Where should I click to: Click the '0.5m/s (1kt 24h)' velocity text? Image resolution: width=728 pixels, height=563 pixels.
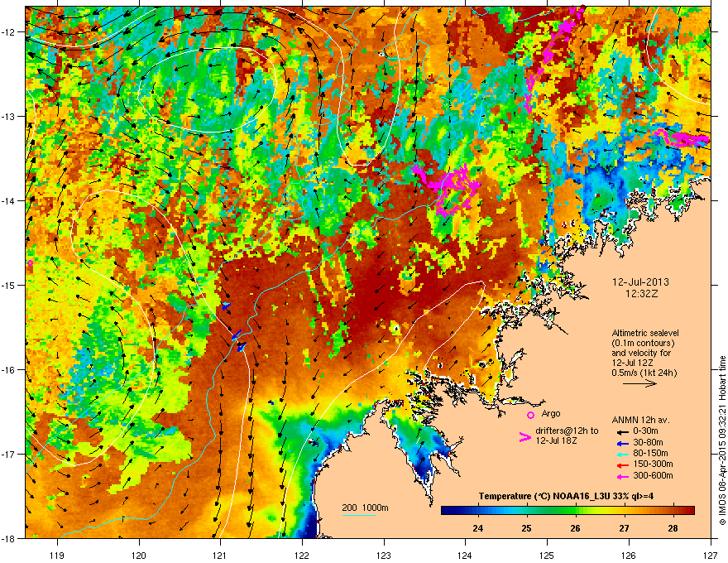point(644,373)
